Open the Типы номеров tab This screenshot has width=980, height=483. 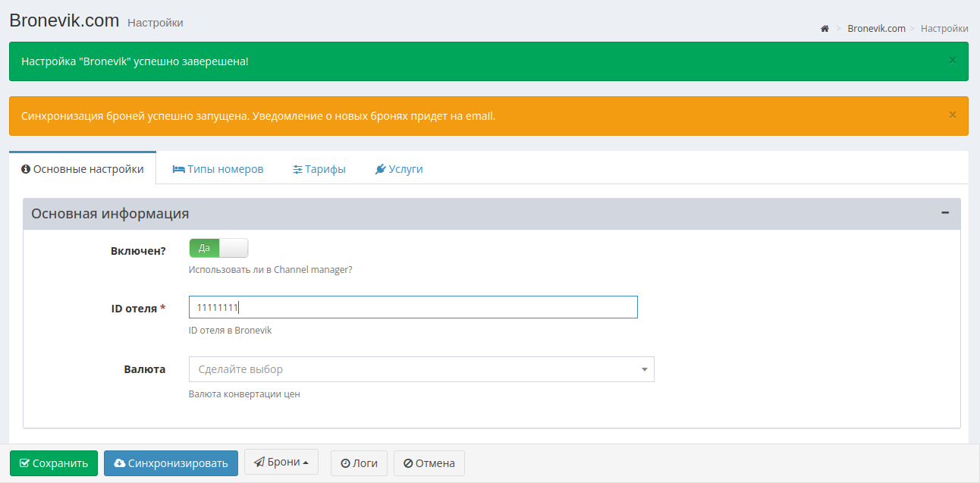click(x=218, y=169)
